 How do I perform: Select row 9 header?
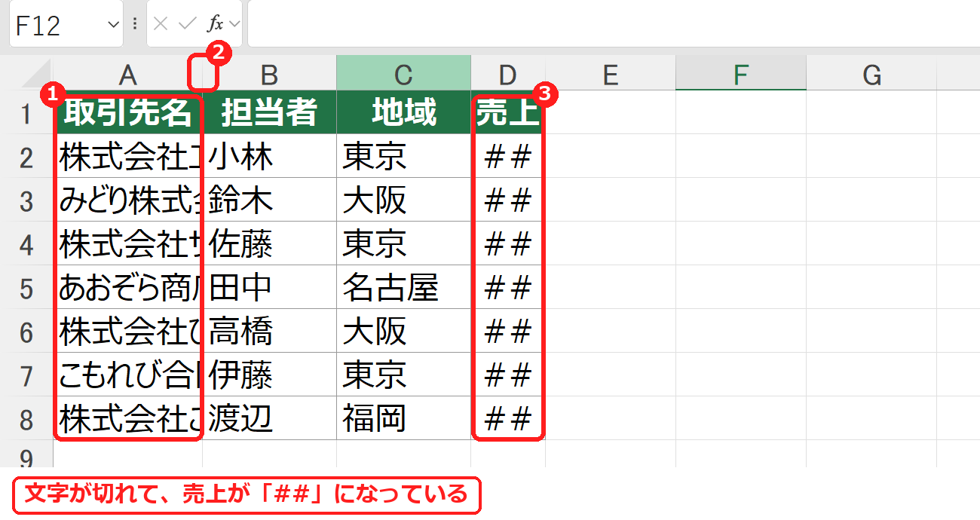26,454
